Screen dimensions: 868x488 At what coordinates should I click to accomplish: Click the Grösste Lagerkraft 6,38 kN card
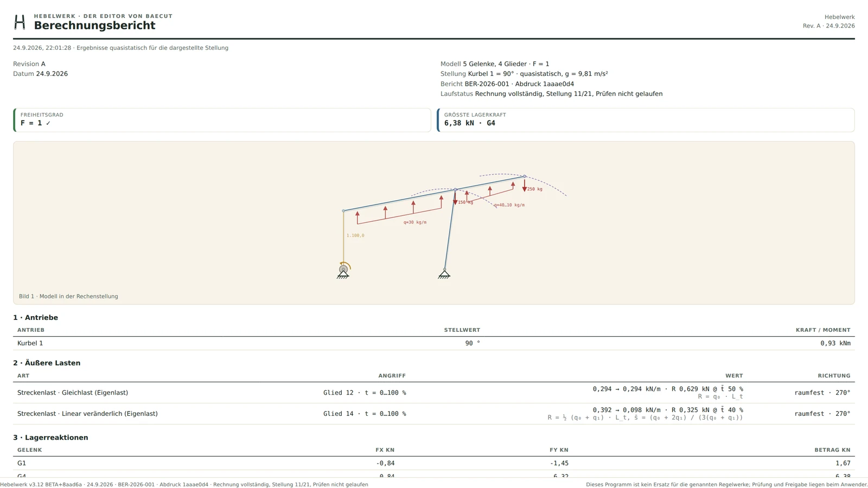click(646, 120)
